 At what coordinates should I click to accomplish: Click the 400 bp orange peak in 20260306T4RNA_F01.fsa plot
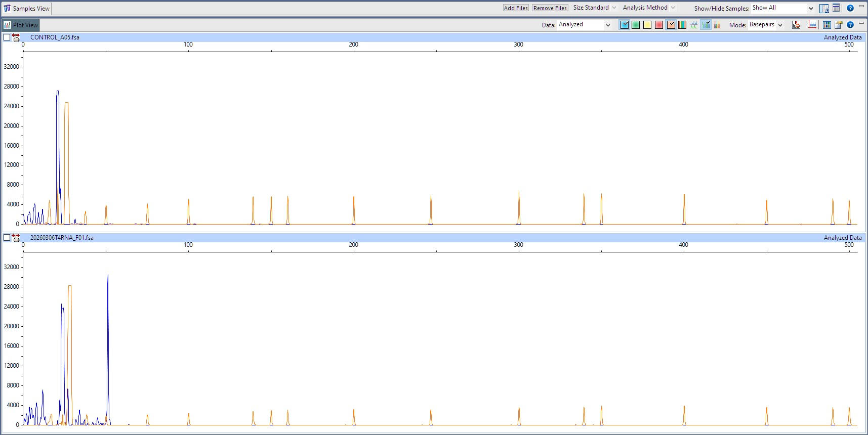[684, 415]
